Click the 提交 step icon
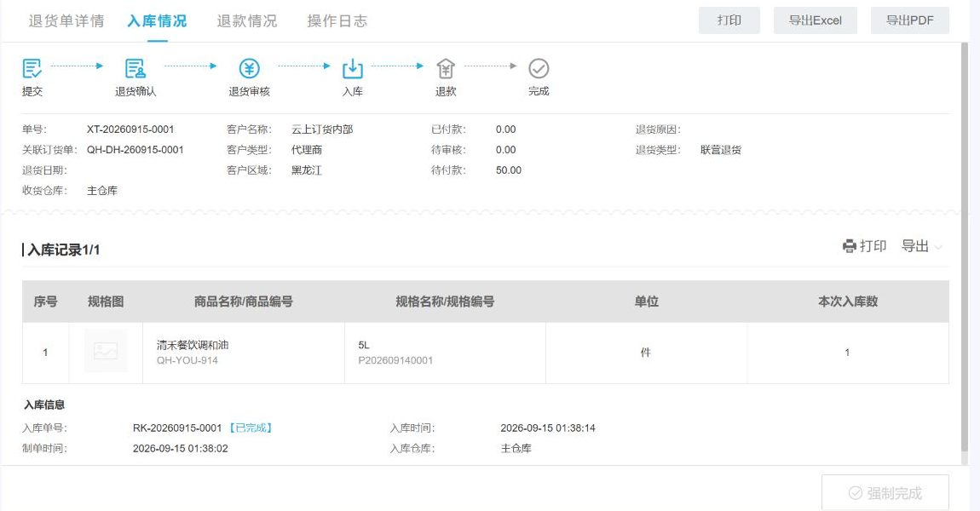The height and width of the screenshot is (511, 980). coord(32,68)
